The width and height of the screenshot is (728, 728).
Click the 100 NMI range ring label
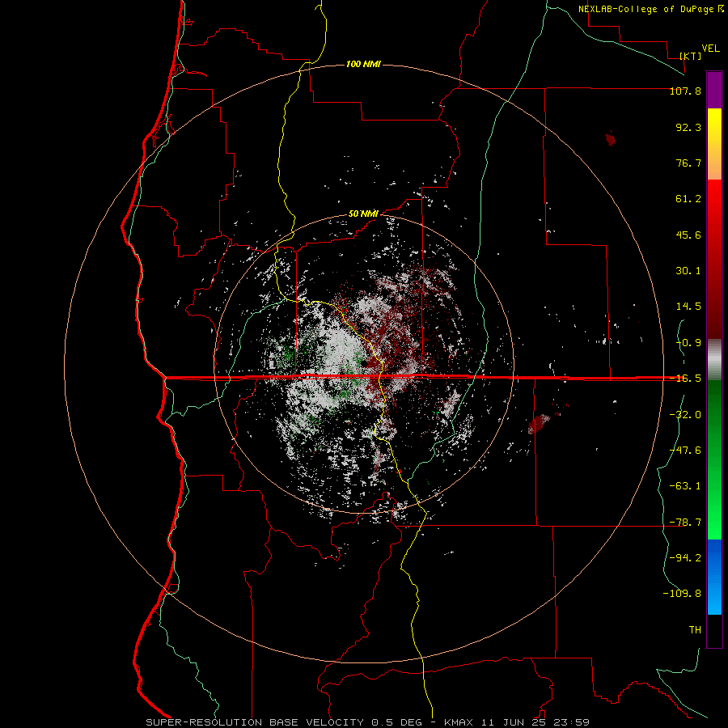coord(363,64)
